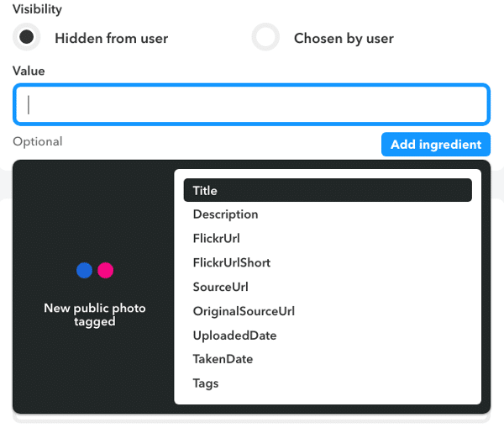Click the dark Flickr trigger card background

(92, 210)
